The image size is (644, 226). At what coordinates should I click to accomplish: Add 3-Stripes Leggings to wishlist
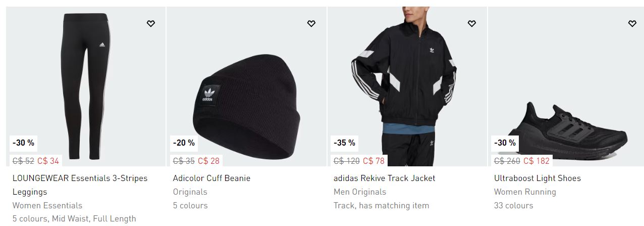(x=151, y=23)
